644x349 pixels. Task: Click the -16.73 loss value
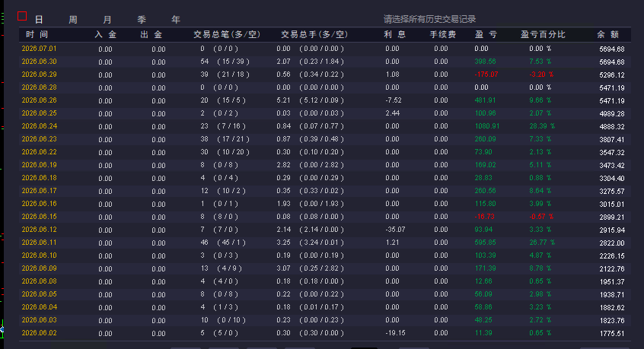[x=485, y=217]
